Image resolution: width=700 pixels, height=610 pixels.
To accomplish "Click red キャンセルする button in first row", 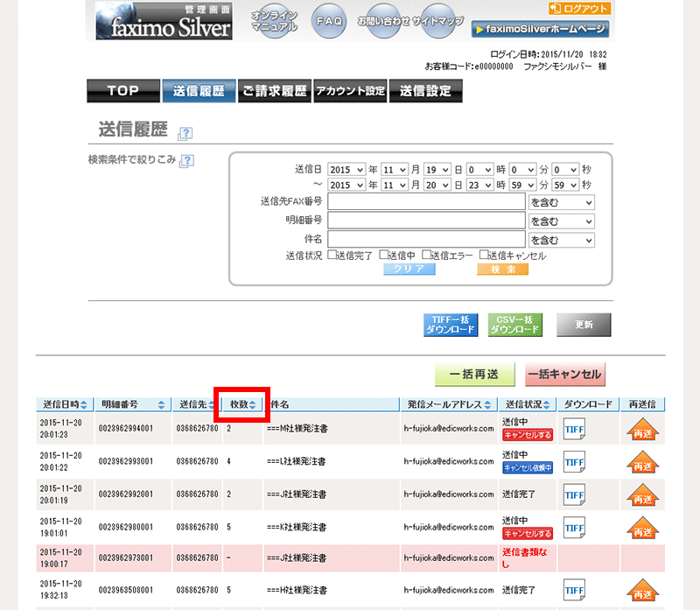I will coord(527,435).
